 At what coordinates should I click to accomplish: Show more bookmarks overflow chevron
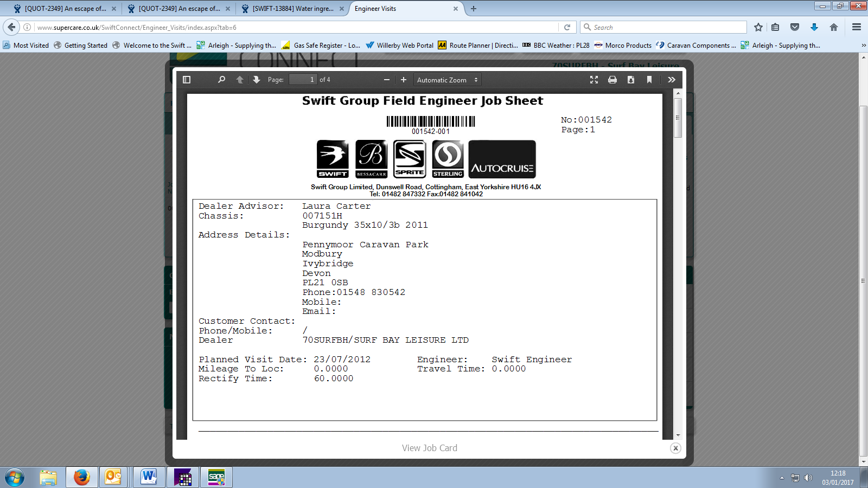point(864,46)
